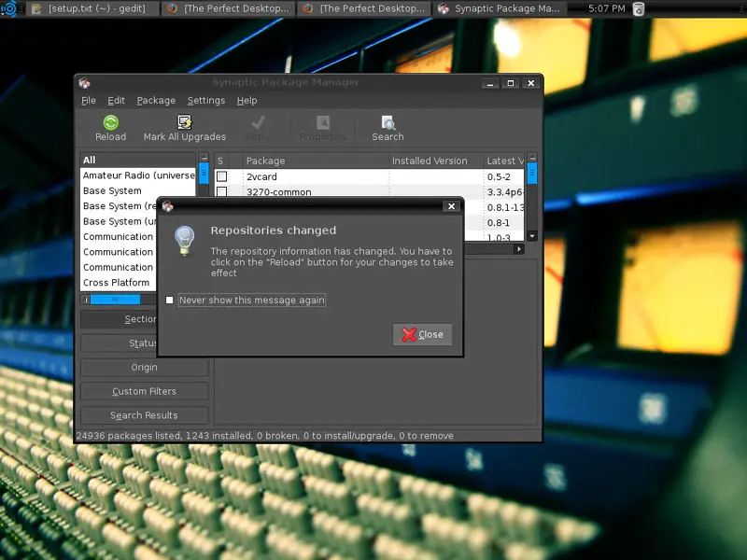The image size is (747, 560).
Task: Mark the 3270-common package checkbox
Action: (x=222, y=192)
